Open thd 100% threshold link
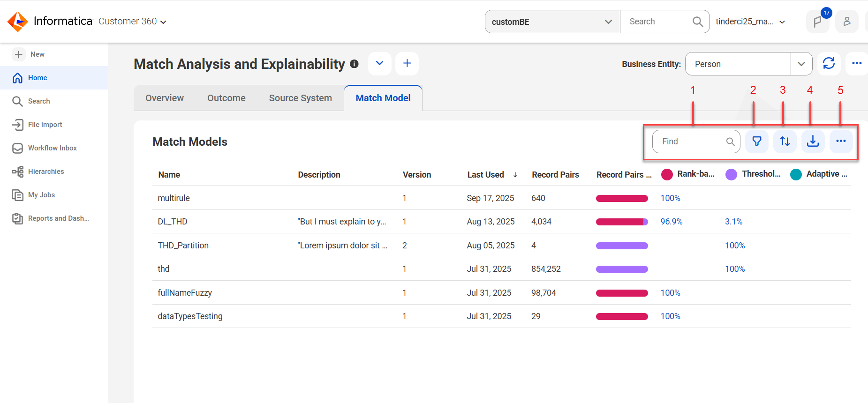 point(735,269)
